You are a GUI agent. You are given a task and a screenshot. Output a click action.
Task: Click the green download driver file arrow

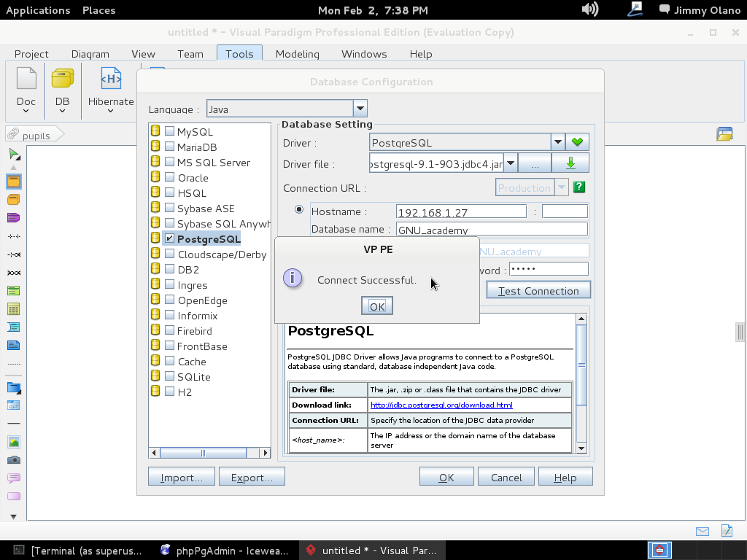(570, 164)
